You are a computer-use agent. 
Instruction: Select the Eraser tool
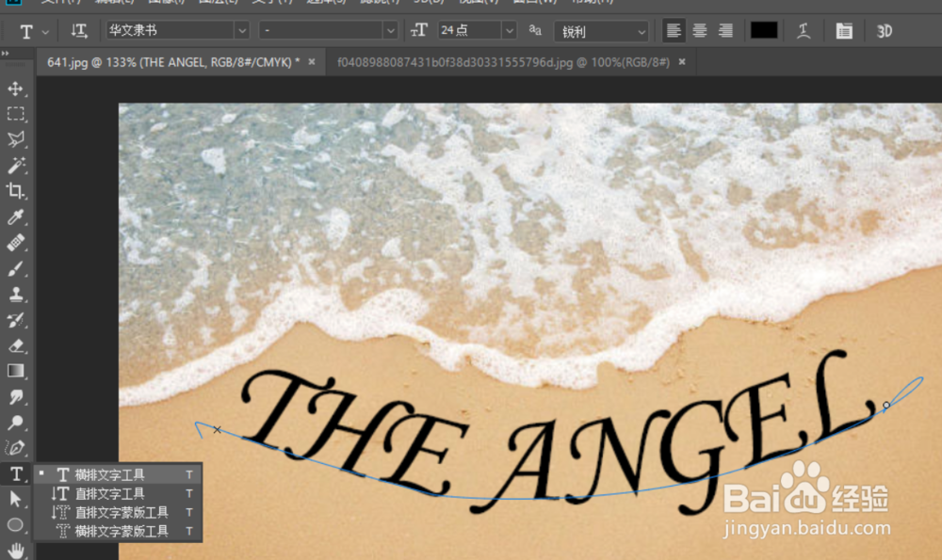coord(16,345)
